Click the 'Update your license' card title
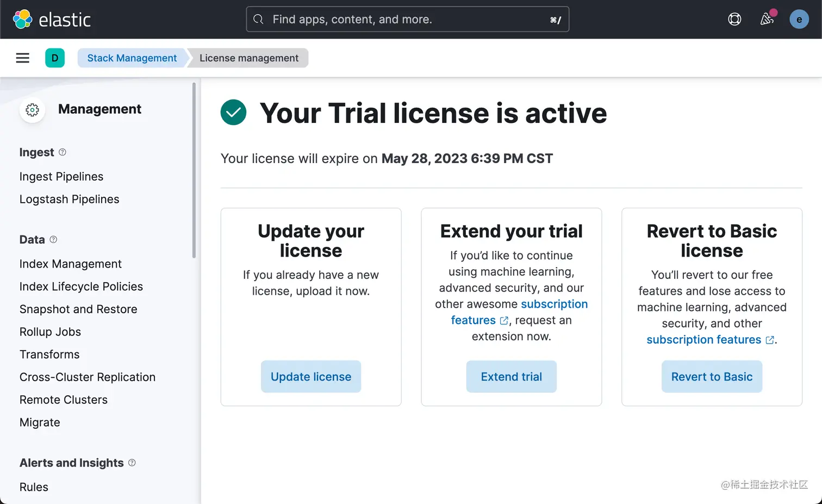Viewport: 822px width, 504px height. (x=311, y=241)
